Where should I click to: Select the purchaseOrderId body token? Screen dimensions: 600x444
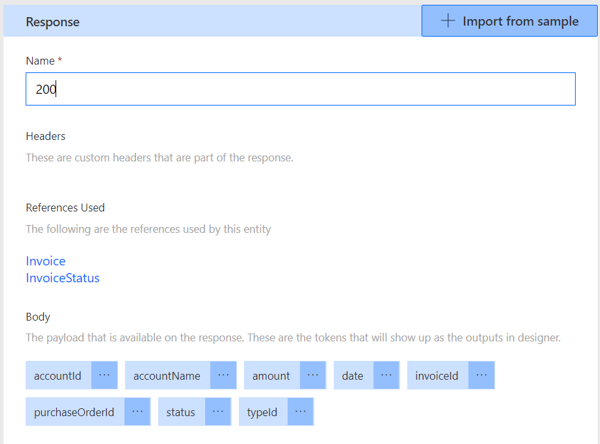point(75,411)
